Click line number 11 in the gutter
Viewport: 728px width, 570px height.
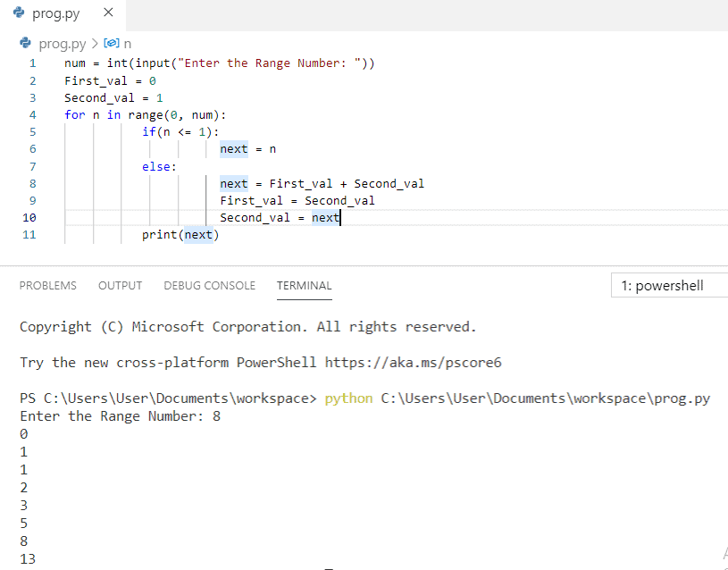click(x=29, y=234)
